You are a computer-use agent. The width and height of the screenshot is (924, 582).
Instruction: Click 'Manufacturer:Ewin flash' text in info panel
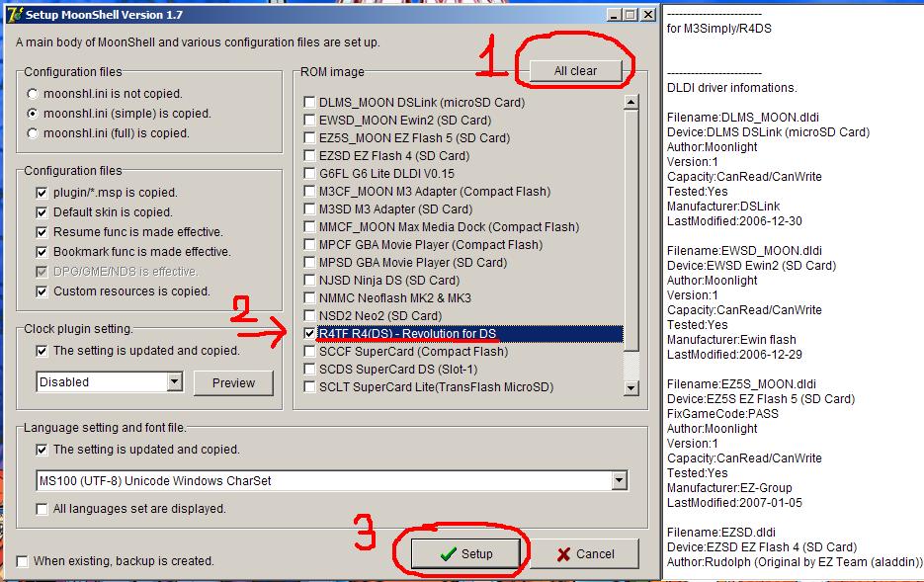click(x=731, y=340)
